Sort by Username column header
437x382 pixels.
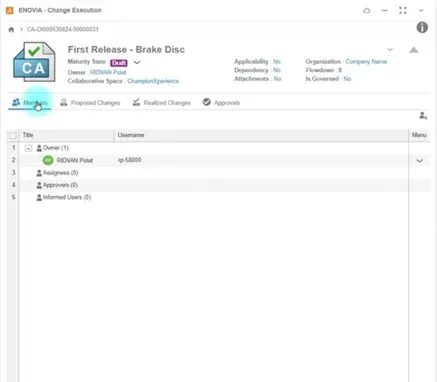261,135
